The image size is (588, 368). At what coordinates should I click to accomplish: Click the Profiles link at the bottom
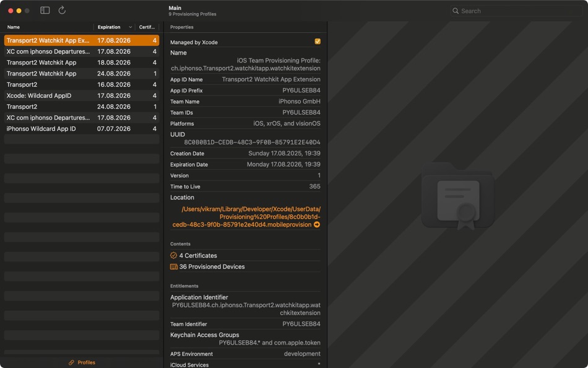pyautogui.click(x=85, y=362)
